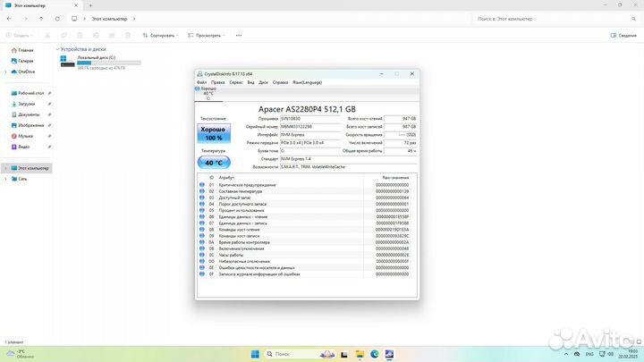Screen dimensions: 644x362
Task: Open 'Загрузки' folder in sidebar
Action: 27,104
